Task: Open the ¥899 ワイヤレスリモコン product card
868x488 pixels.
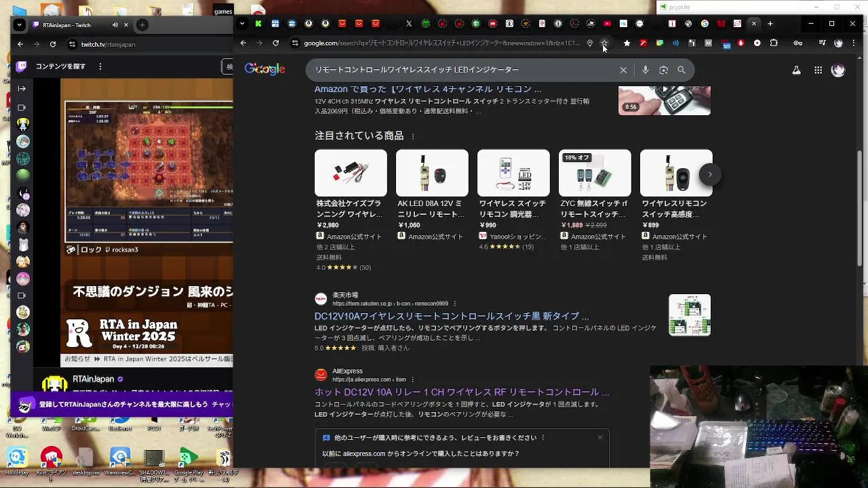Action: (x=676, y=205)
